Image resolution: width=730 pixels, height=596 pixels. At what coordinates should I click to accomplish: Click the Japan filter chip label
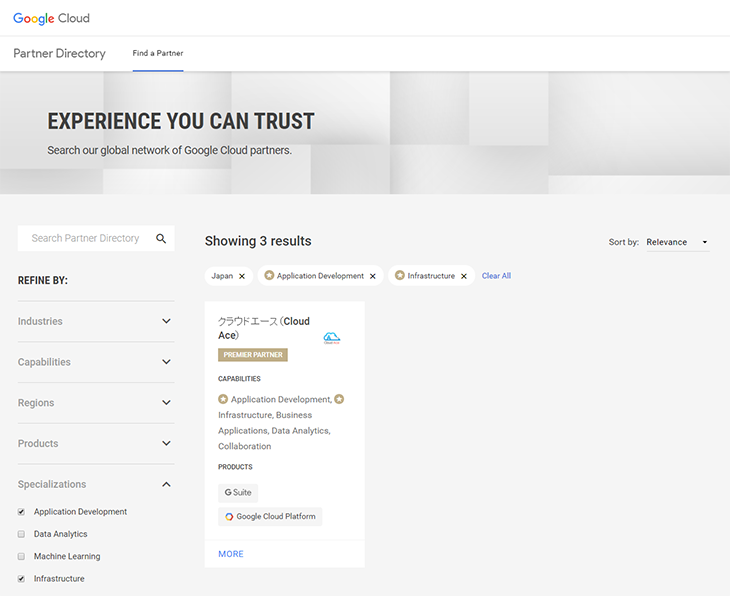coord(222,276)
